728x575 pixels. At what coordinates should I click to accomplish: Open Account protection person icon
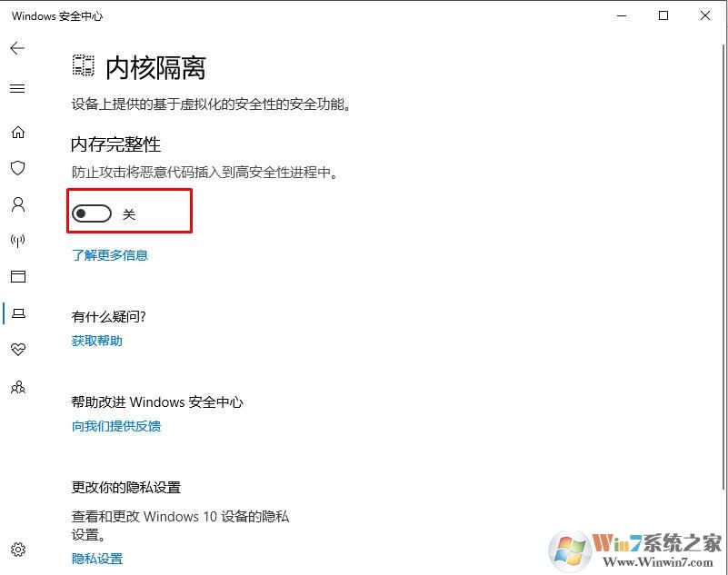pos(18,204)
